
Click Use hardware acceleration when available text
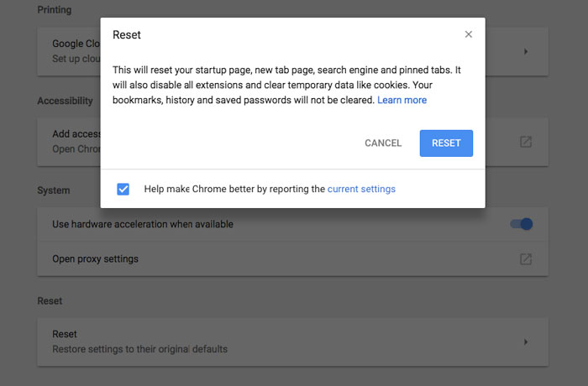tap(143, 224)
